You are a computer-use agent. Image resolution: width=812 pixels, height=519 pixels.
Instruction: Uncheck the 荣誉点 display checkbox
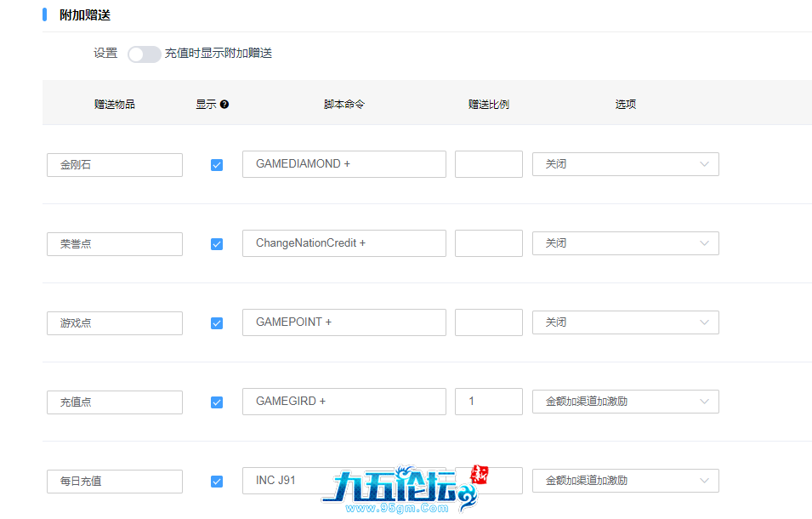click(x=217, y=244)
